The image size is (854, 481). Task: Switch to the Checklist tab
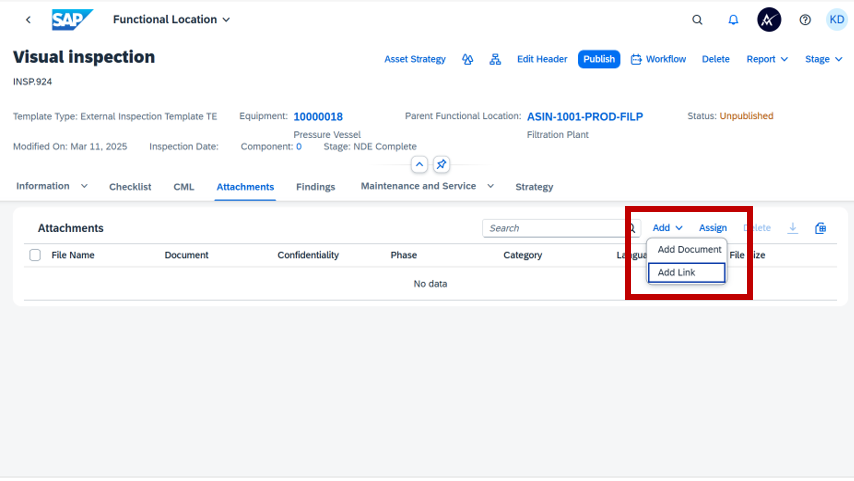130,187
